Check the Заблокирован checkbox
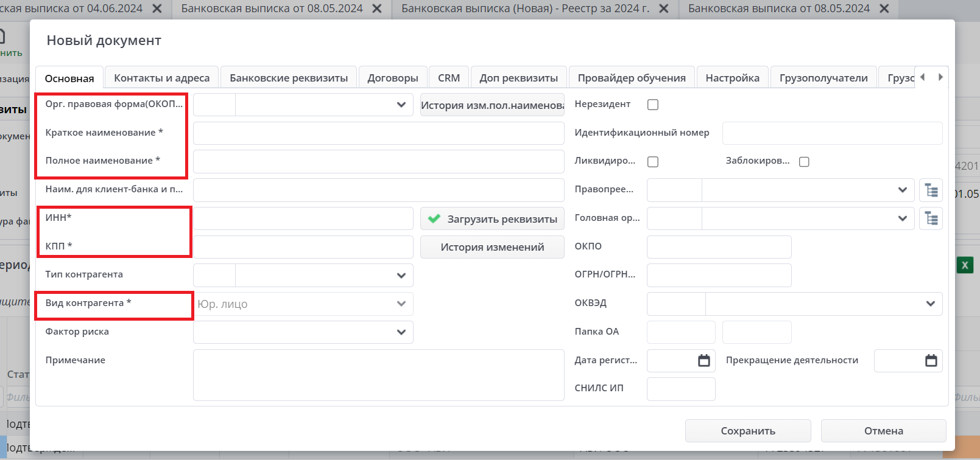980x460 pixels. click(804, 162)
